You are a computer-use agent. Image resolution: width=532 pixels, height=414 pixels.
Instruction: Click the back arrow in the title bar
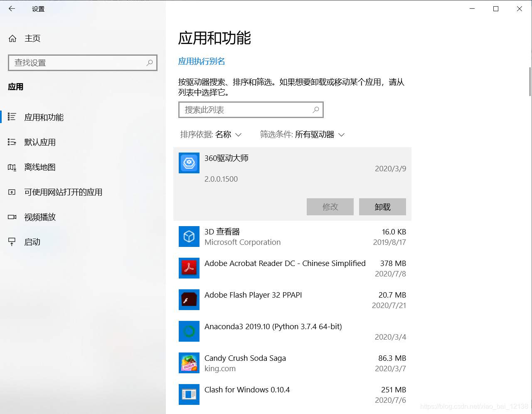point(12,8)
